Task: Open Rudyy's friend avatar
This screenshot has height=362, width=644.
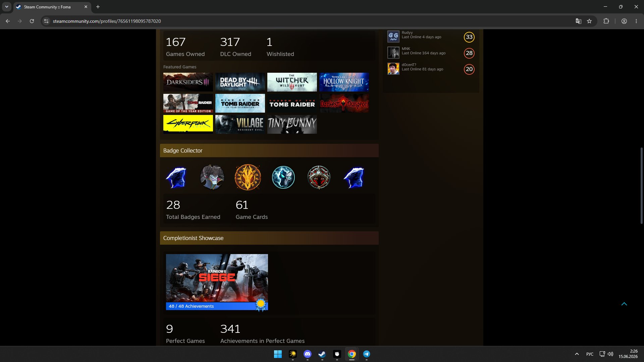Action: point(393,37)
